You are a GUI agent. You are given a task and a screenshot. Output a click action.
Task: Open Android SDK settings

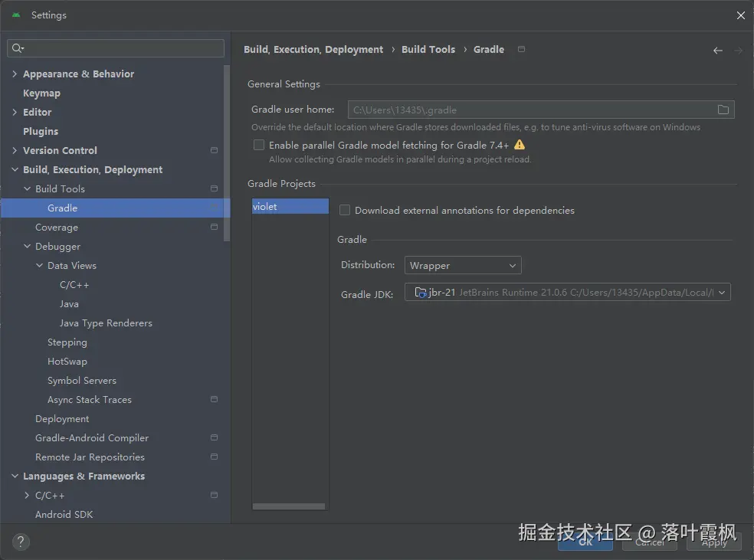(64, 514)
